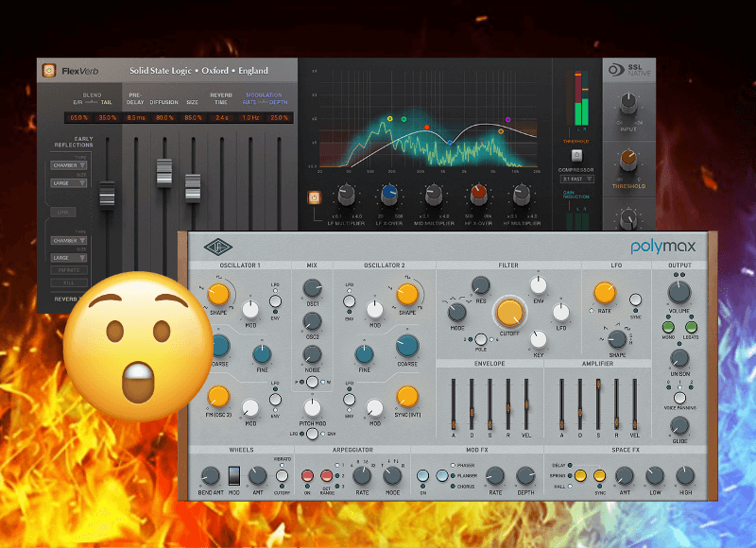
Task: Flip the Mix P/W noise switch
Action: pyautogui.click(x=312, y=383)
